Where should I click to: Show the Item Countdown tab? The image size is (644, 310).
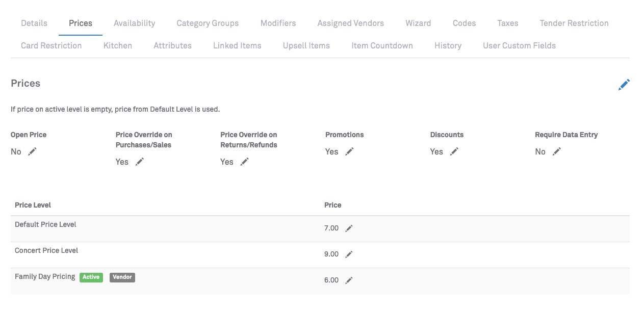[382, 45]
